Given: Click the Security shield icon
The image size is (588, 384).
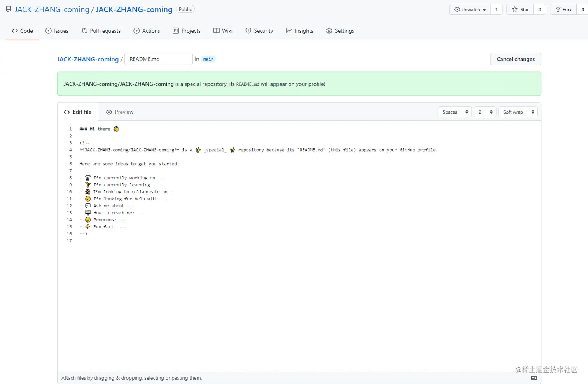Looking at the screenshot, I should (x=248, y=31).
